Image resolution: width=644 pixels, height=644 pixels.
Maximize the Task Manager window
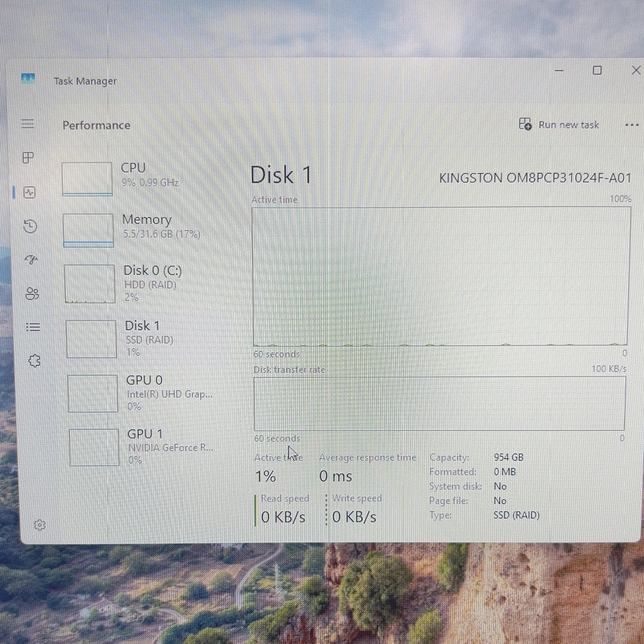(597, 70)
